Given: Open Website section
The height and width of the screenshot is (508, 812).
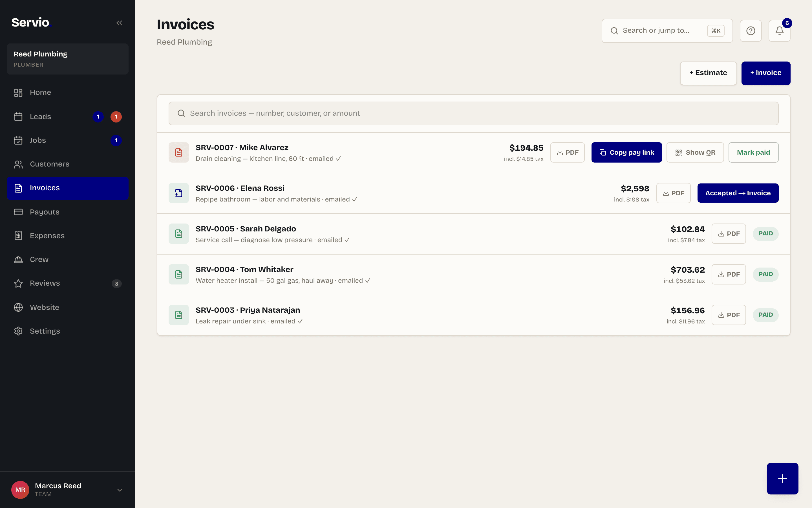Looking at the screenshot, I should click(x=67, y=307).
